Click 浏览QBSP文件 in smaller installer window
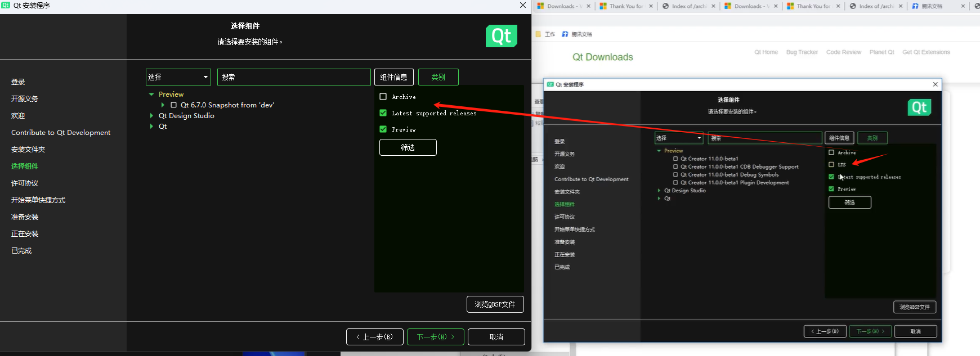 click(x=915, y=307)
